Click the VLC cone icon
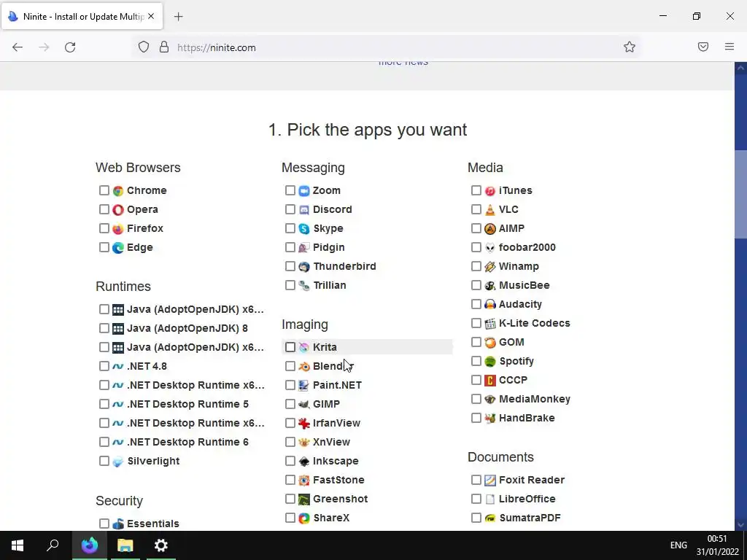This screenshot has height=560, width=747. (489, 210)
